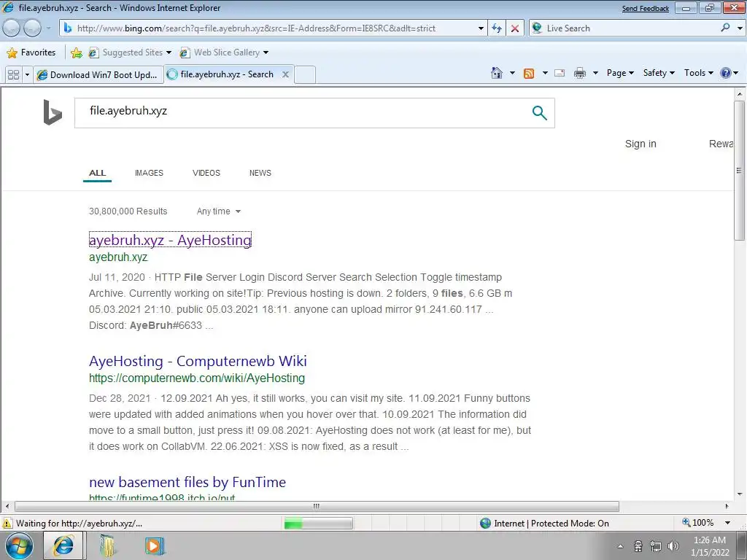Click the Internet Protected Mode status
Viewport: 747px width, 560px height.
(544, 524)
